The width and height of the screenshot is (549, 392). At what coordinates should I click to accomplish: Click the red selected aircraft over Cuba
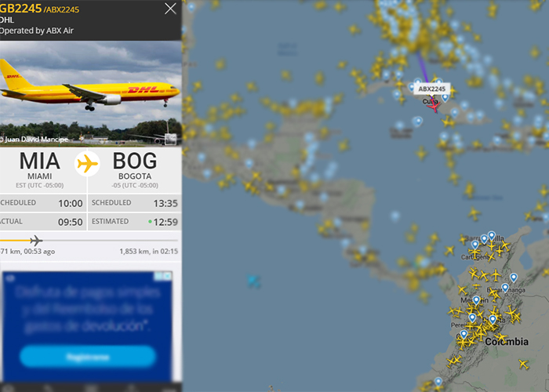pyautogui.click(x=434, y=106)
